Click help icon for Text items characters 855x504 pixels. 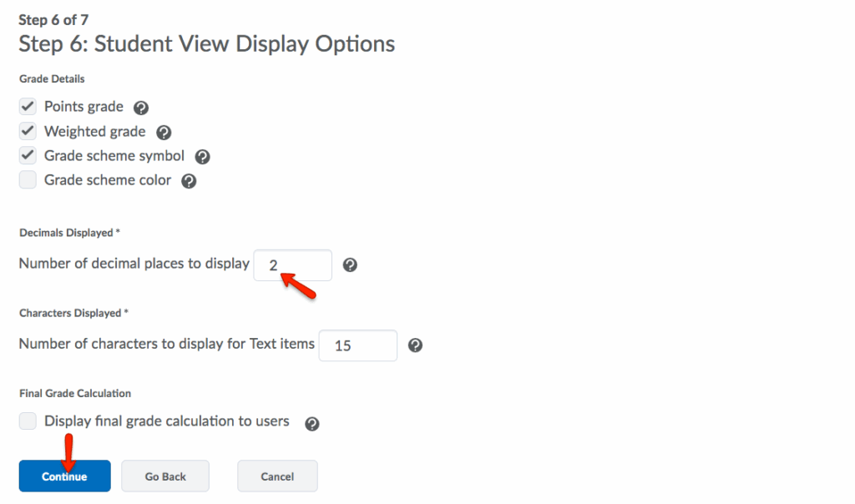point(415,345)
